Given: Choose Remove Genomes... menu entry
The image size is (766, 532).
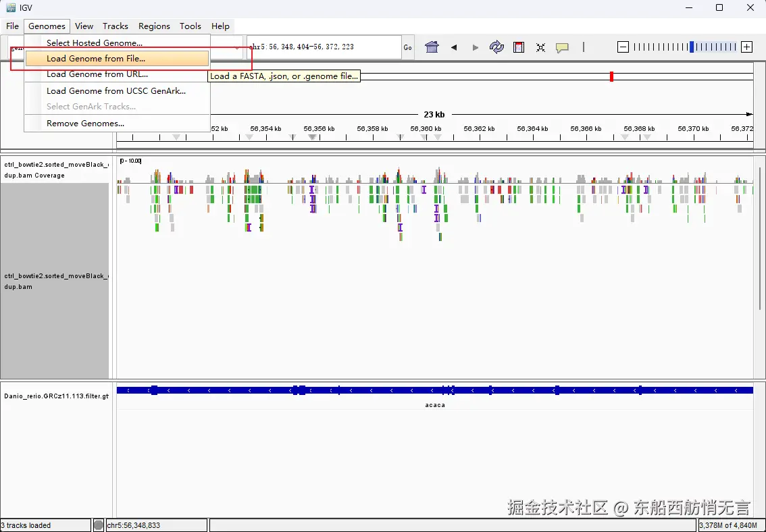Looking at the screenshot, I should pyautogui.click(x=118, y=124).
